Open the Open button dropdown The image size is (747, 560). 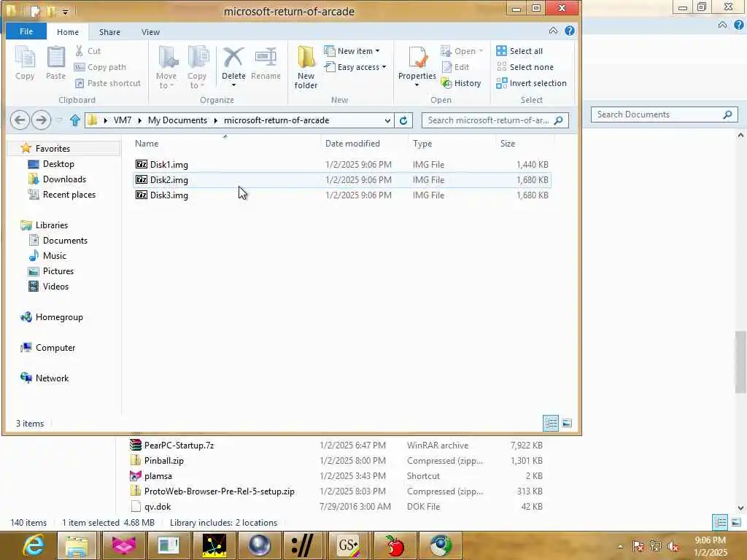(x=481, y=51)
